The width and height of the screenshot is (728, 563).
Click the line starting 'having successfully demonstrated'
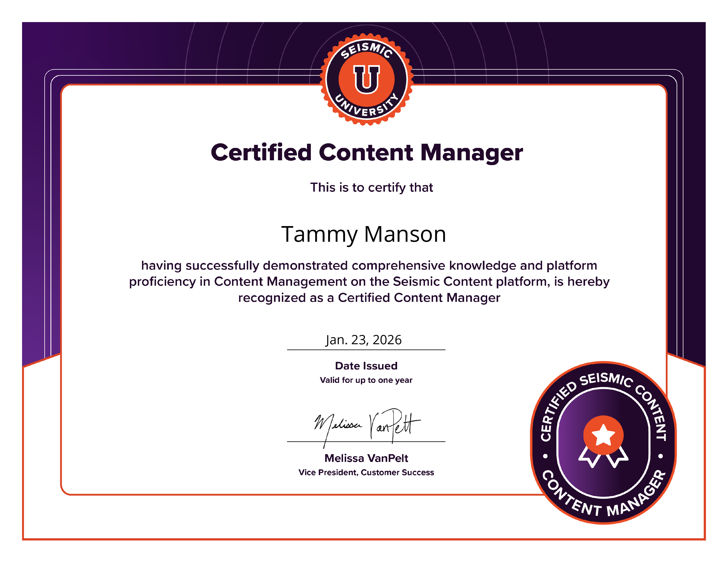pyautogui.click(x=369, y=266)
